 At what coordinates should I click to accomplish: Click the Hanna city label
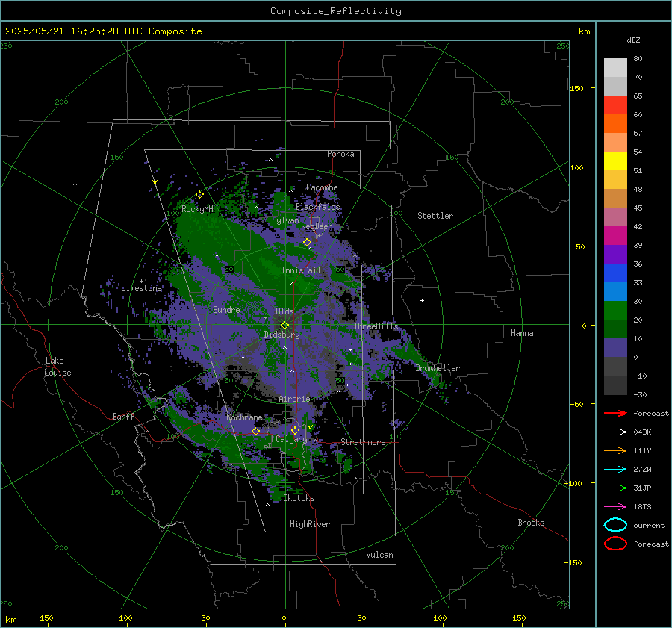pyautogui.click(x=522, y=333)
